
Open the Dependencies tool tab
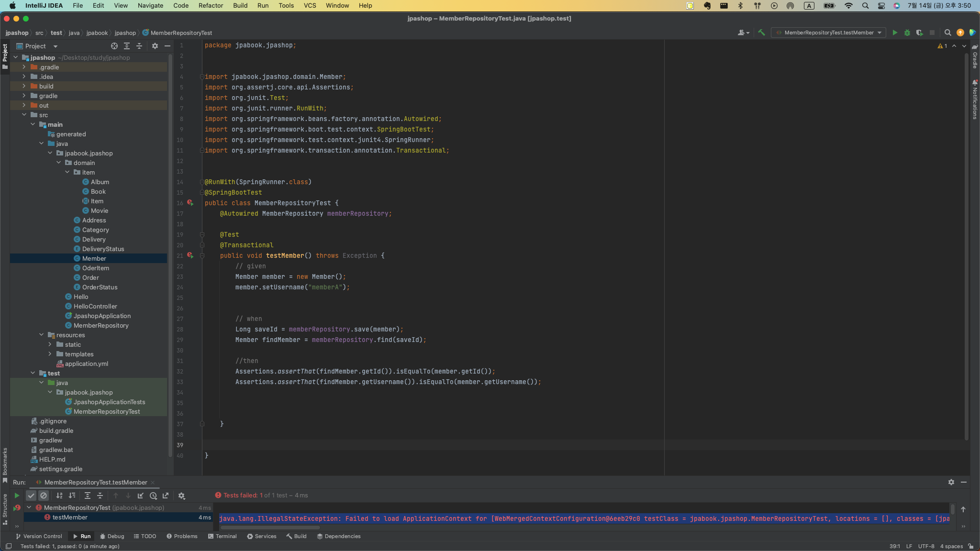[x=338, y=536]
